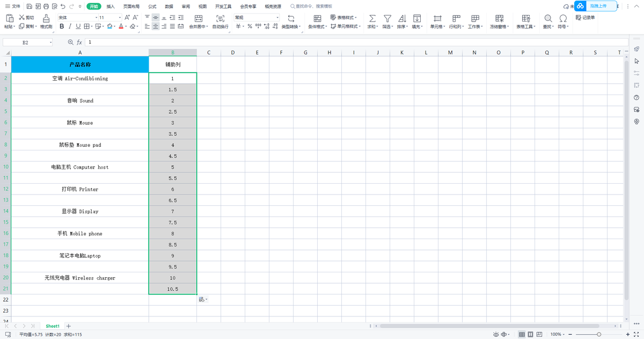Select row 10 header

(x=5, y=167)
